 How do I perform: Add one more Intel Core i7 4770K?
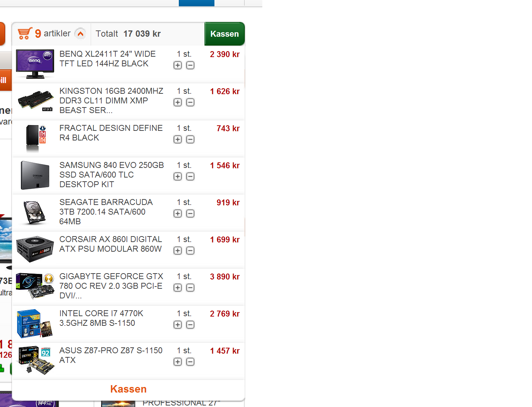(178, 325)
